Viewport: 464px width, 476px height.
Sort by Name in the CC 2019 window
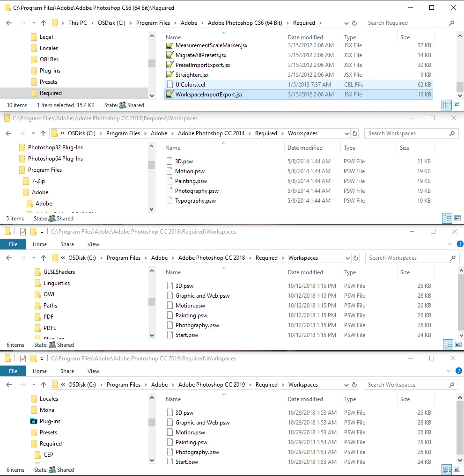pyautogui.click(x=173, y=399)
